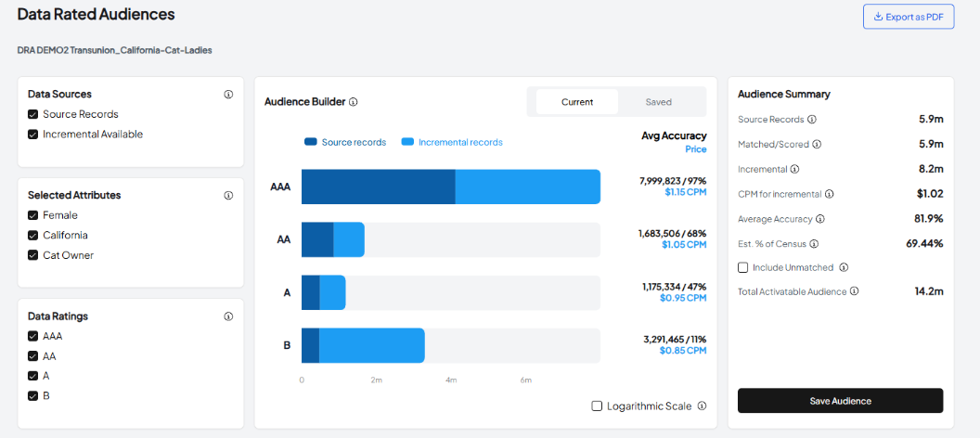Click the Save Audience button

840,401
